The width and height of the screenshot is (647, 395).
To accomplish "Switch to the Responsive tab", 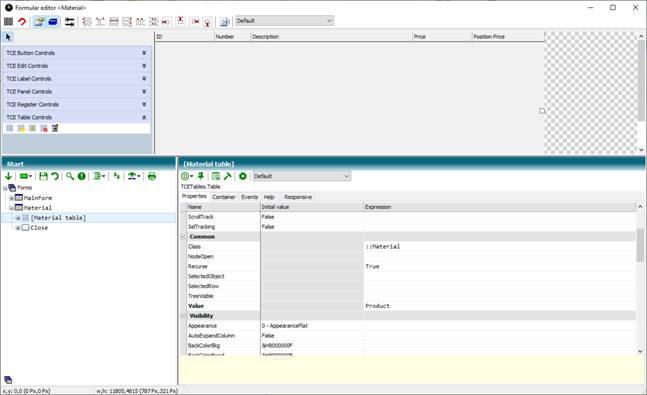I will 298,197.
